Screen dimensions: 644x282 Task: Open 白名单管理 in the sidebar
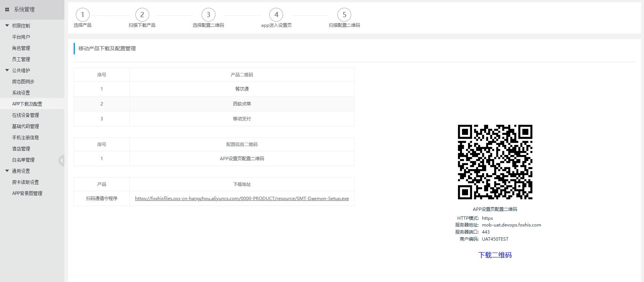tap(23, 160)
